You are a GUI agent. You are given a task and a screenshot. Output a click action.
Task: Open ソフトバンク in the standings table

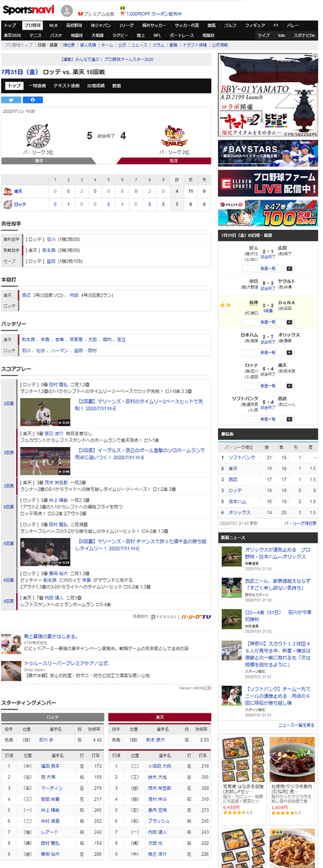(242, 457)
